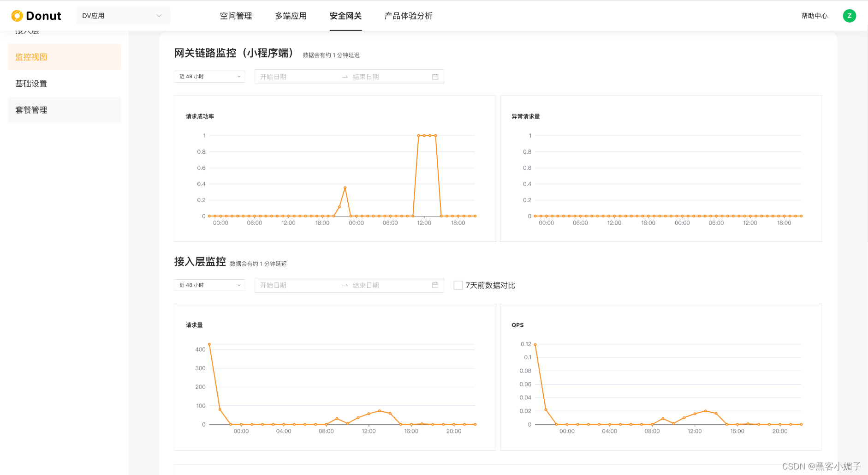Click the Donut logo icon
868x475 pixels.
pyautogui.click(x=17, y=16)
